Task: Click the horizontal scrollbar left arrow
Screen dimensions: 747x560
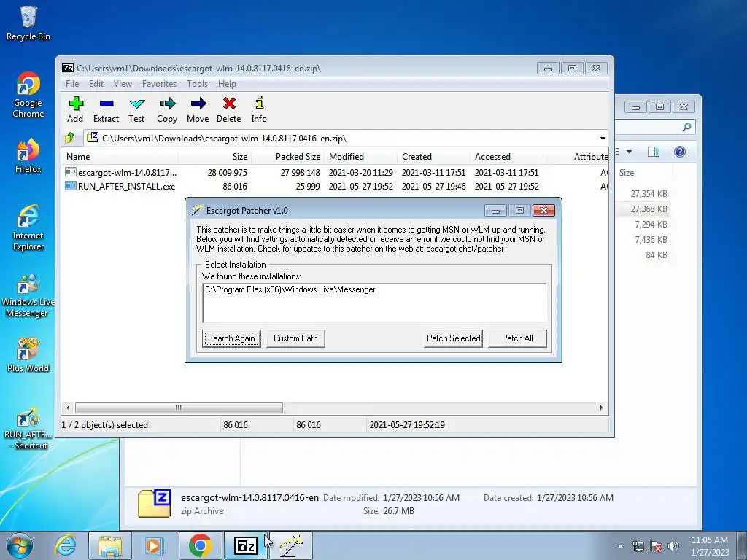Action: point(68,408)
